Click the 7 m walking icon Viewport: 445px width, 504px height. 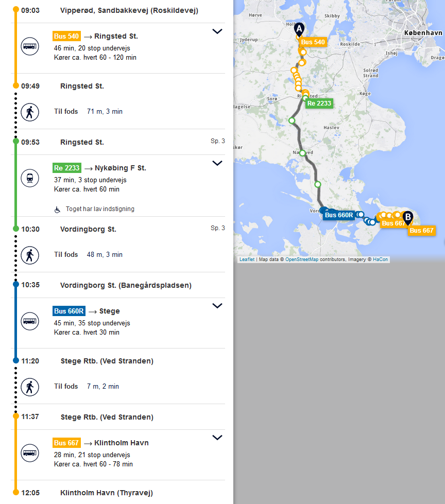coord(30,387)
